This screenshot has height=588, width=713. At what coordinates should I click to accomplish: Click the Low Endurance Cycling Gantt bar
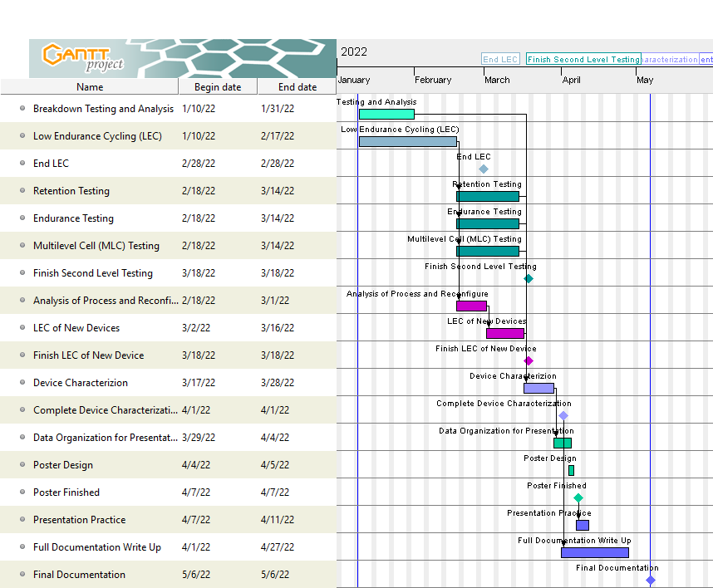[408, 141]
